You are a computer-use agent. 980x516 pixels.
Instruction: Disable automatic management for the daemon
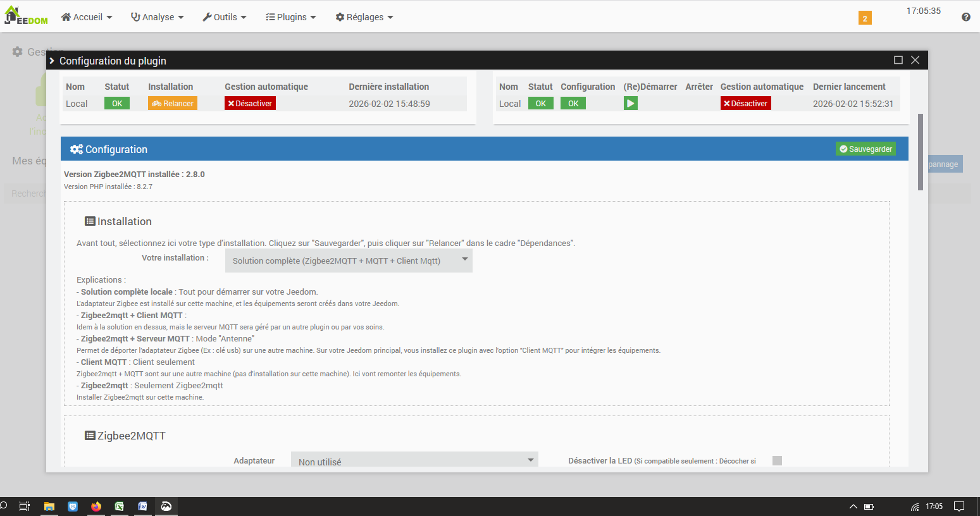(x=746, y=104)
